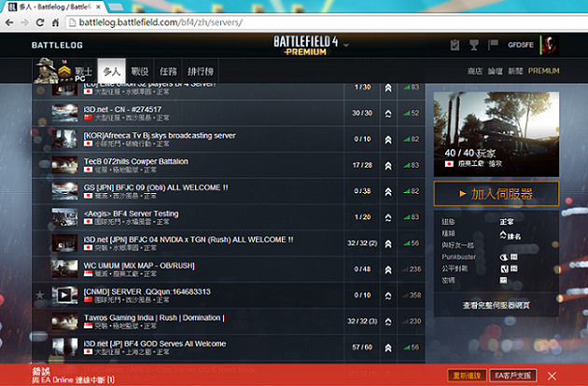The width and height of the screenshot is (588, 386).
Task: Select server GS [JPN] BFJC 09 (Obli)
Action: (228, 191)
